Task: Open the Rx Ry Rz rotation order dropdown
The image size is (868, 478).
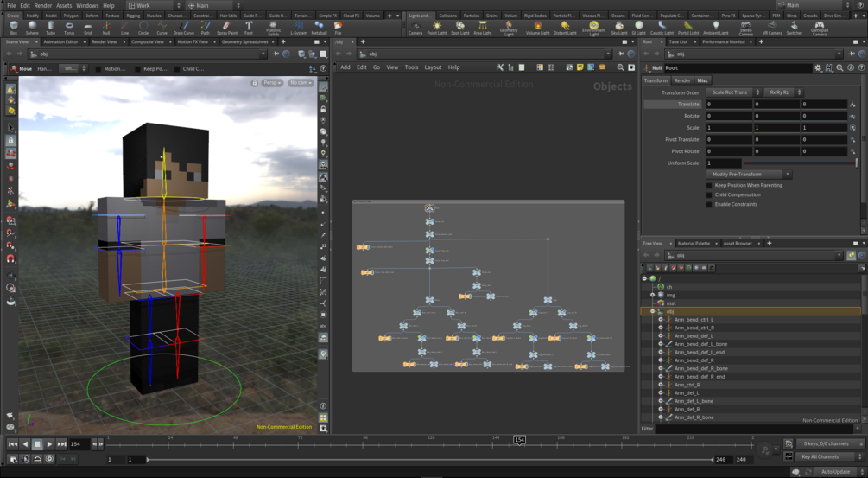Action: [782, 92]
